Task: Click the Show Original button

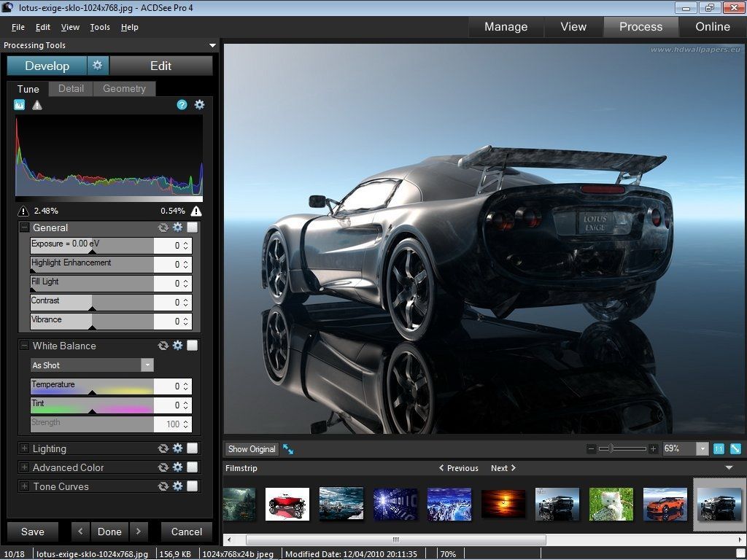Action: [251, 449]
